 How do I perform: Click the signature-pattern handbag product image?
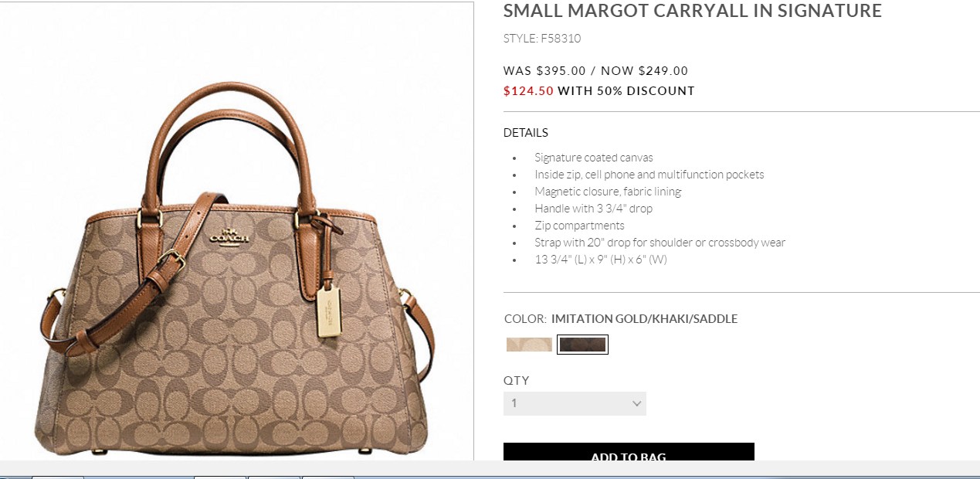(236, 267)
